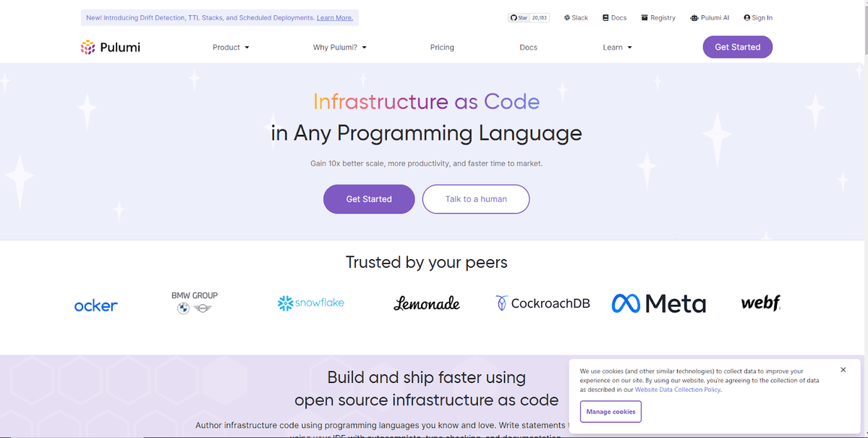Click the Talk to a human button
The width and height of the screenshot is (868, 438).
476,199
